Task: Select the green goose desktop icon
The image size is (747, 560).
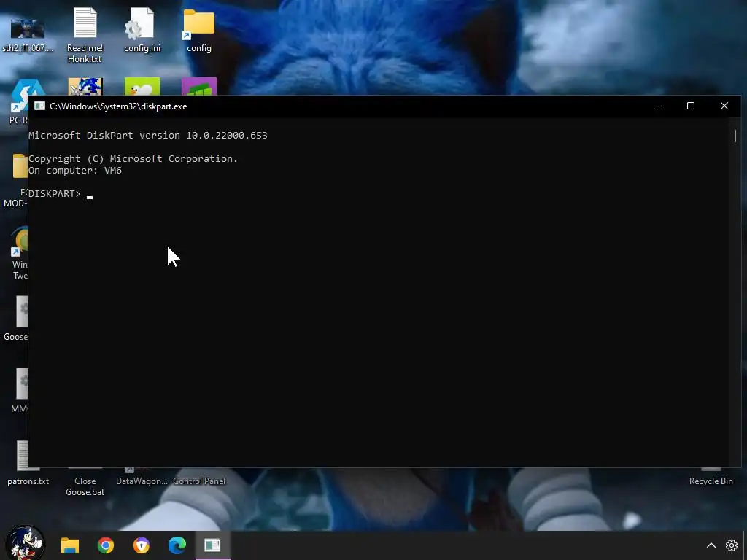Action: tap(142, 86)
